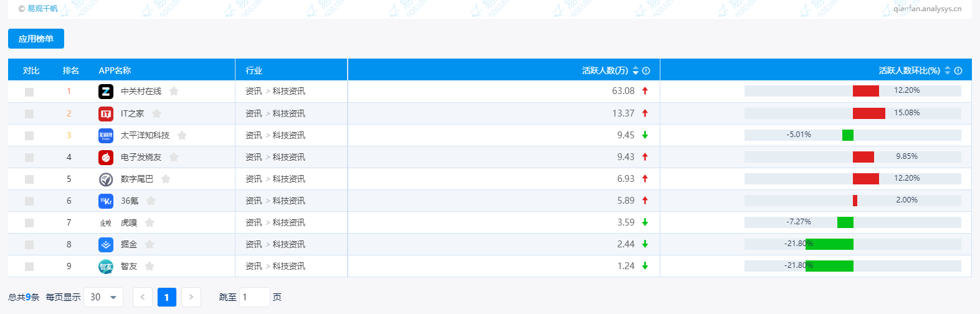This screenshot has width=980, height=314.
Task: Open the 中关村在线 app name
Action: click(141, 92)
